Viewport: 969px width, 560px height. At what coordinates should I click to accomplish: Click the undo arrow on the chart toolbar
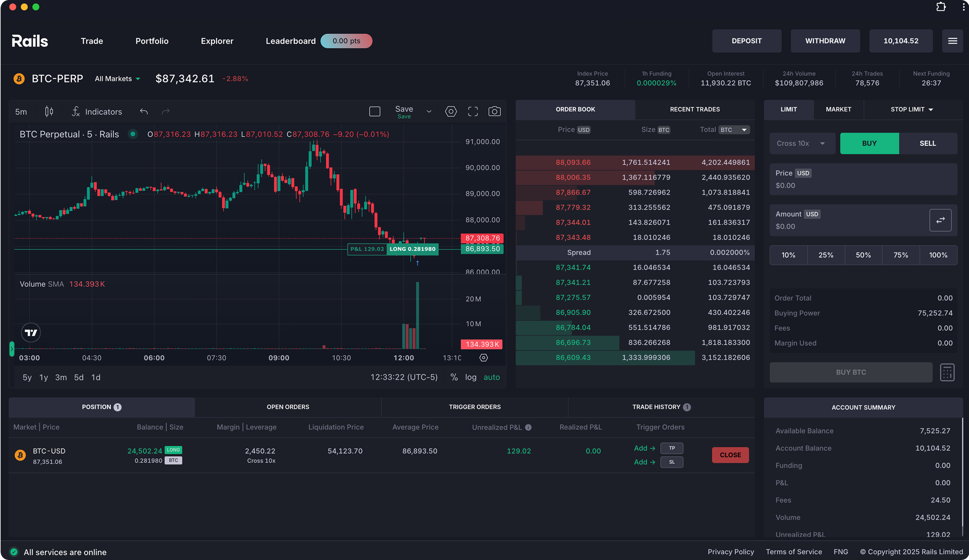coord(144,111)
